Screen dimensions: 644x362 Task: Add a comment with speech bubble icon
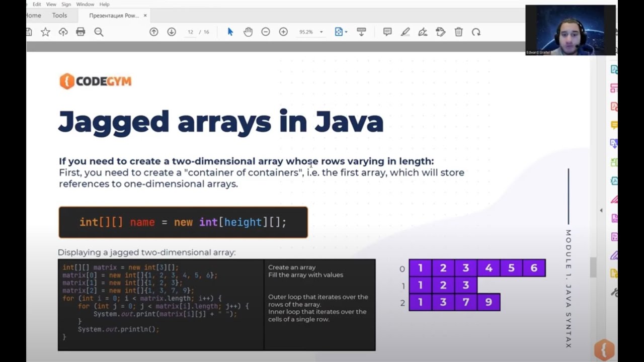(x=387, y=32)
